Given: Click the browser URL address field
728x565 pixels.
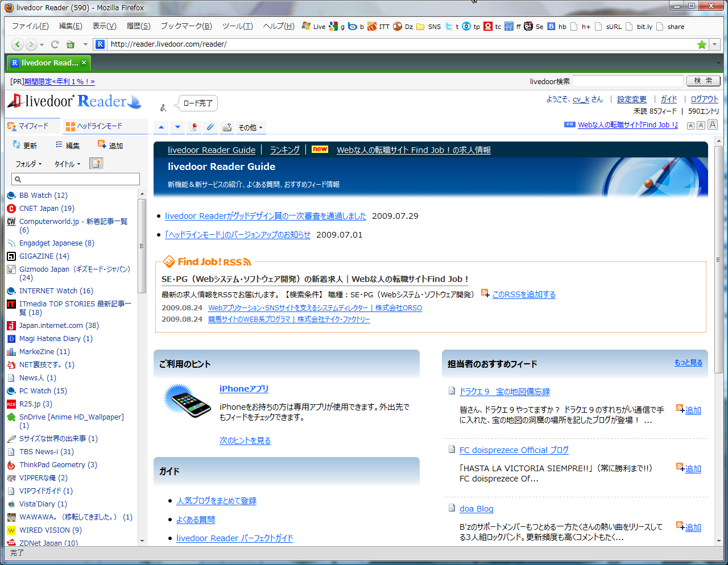Looking at the screenshot, I should tap(401, 44).
